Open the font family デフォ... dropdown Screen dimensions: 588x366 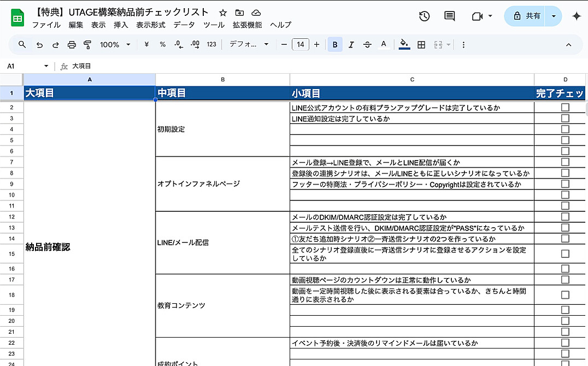[249, 45]
